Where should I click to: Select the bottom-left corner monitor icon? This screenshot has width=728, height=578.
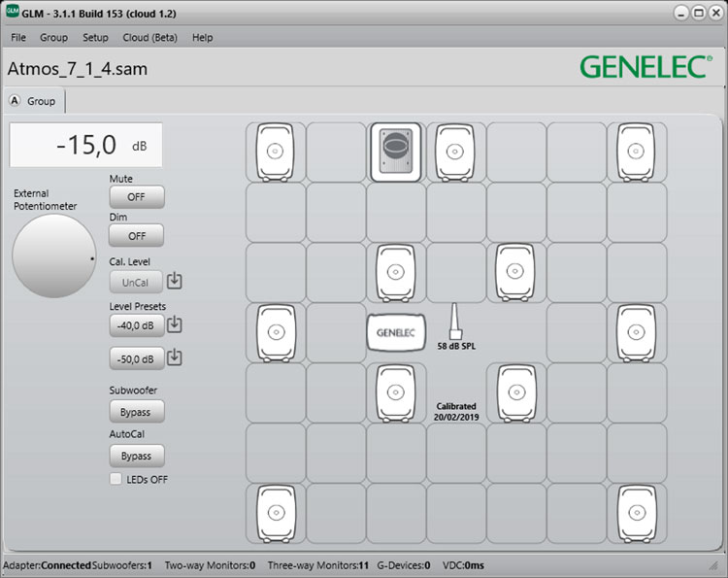[x=277, y=514]
